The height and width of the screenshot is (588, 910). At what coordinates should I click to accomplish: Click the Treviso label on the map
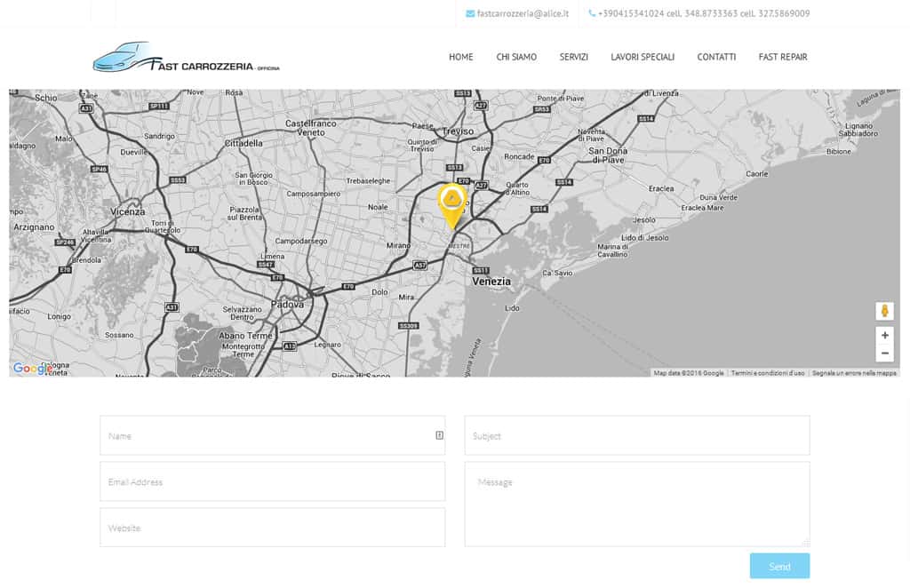tap(458, 131)
